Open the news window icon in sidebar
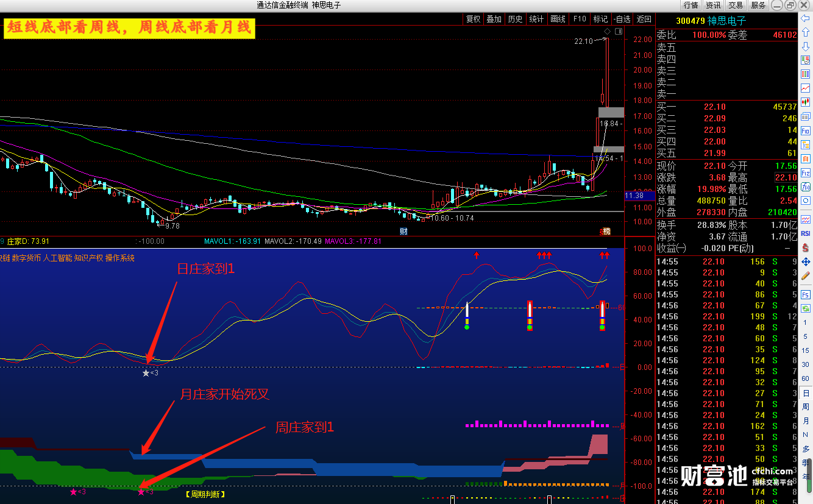This screenshot has width=813, height=504. (806, 116)
